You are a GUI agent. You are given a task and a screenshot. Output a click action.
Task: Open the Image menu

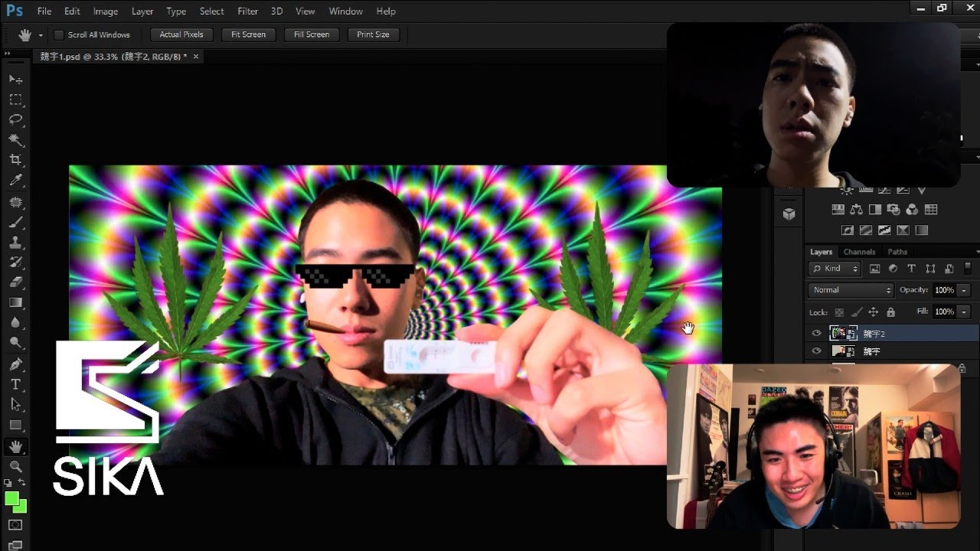[106, 11]
